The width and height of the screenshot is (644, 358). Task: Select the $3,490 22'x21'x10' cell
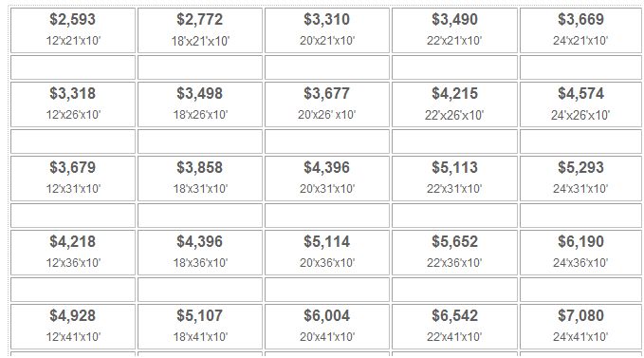pos(454,30)
